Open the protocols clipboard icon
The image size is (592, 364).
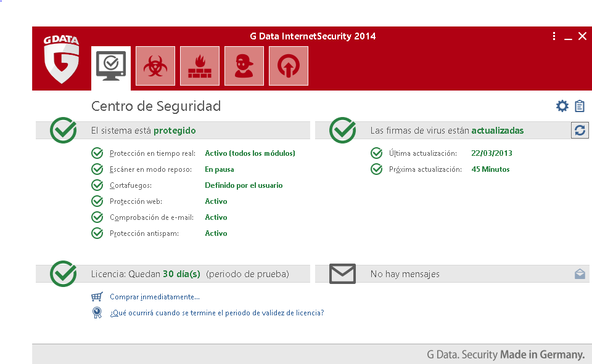pos(580,106)
